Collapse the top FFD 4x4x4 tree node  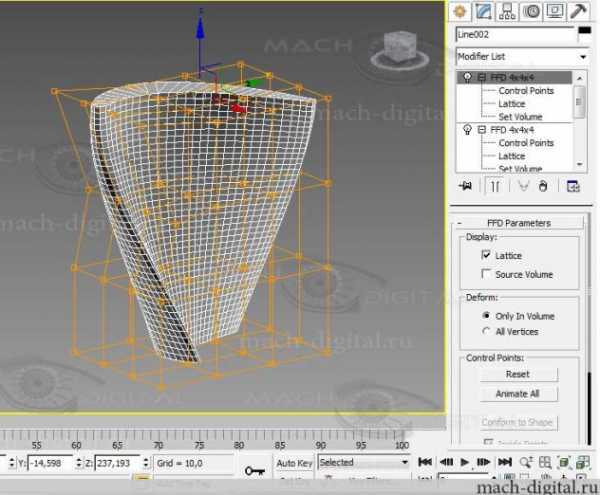480,77
